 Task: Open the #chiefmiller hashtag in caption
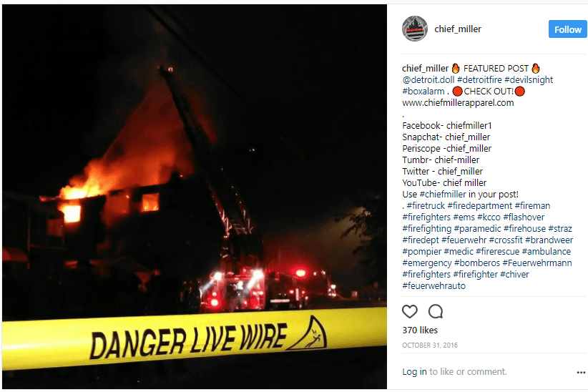tap(443, 195)
